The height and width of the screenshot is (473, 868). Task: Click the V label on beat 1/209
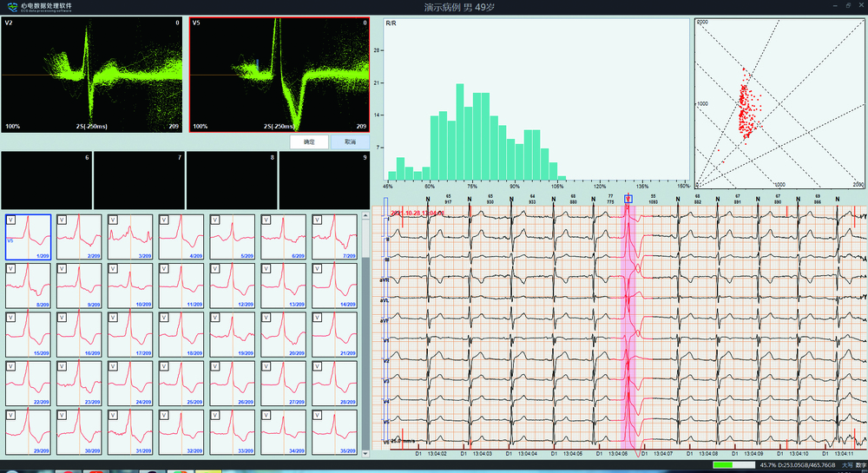tap(11, 221)
